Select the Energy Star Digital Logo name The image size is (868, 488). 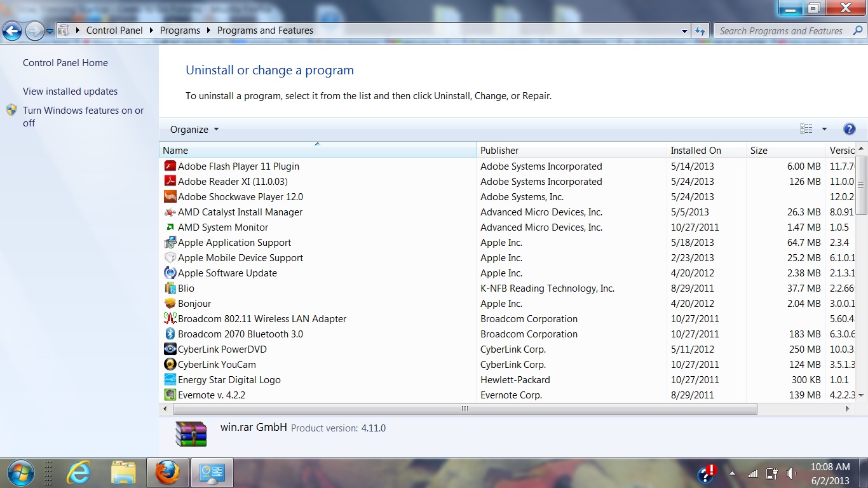pyautogui.click(x=229, y=380)
